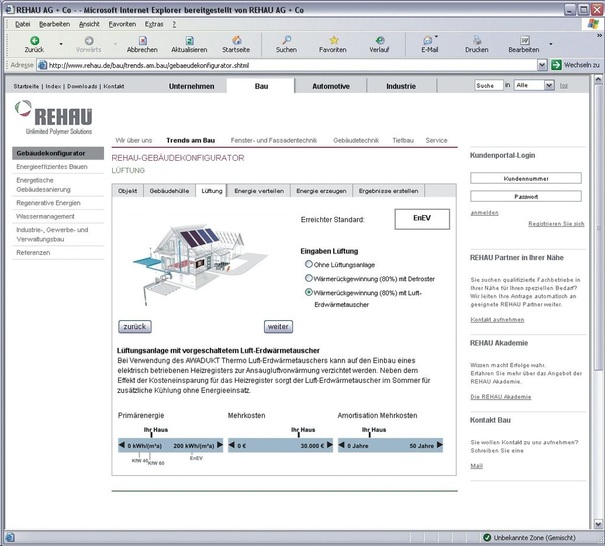The image size is (605, 546).
Task: Go to Startseite home icon
Action: [x=236, y=41]
